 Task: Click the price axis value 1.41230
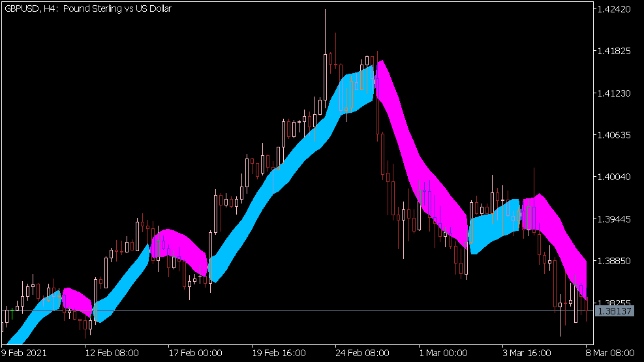point(614,93)
